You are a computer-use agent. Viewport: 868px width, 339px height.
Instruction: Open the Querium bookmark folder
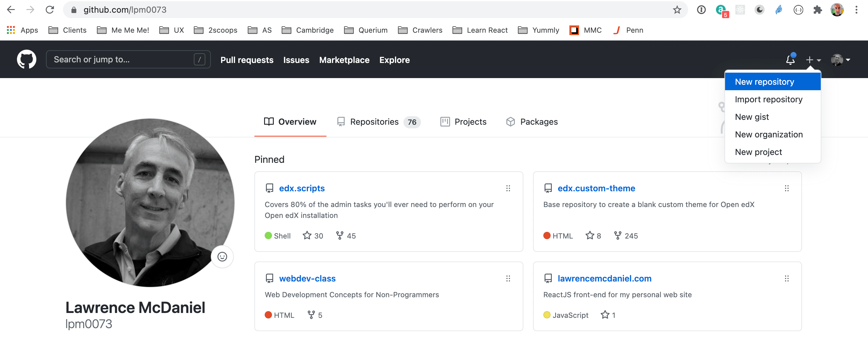[x=366, y=30]
